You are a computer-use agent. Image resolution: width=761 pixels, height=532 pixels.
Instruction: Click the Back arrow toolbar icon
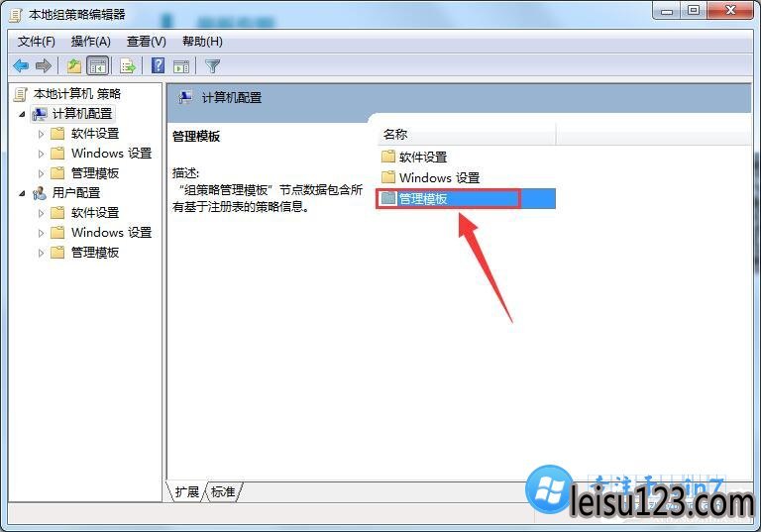tap(21, 65)
